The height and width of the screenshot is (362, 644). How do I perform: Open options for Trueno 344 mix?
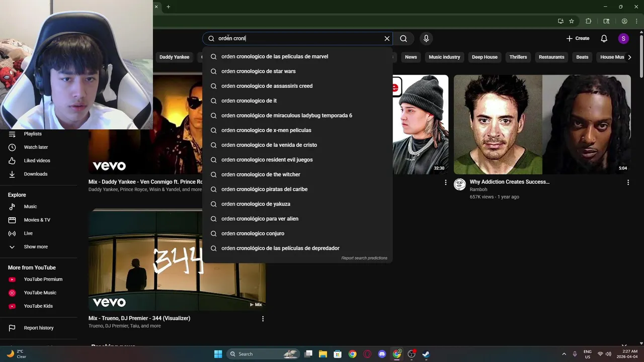coord(263,319)
